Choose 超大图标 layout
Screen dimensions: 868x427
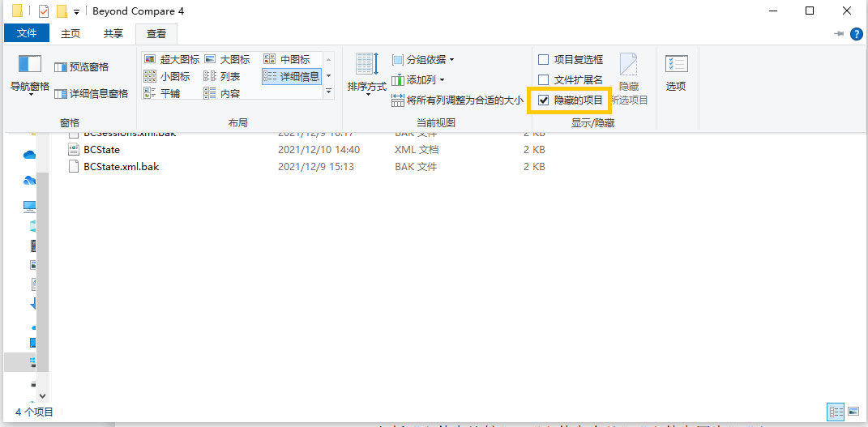coord(172,60)
